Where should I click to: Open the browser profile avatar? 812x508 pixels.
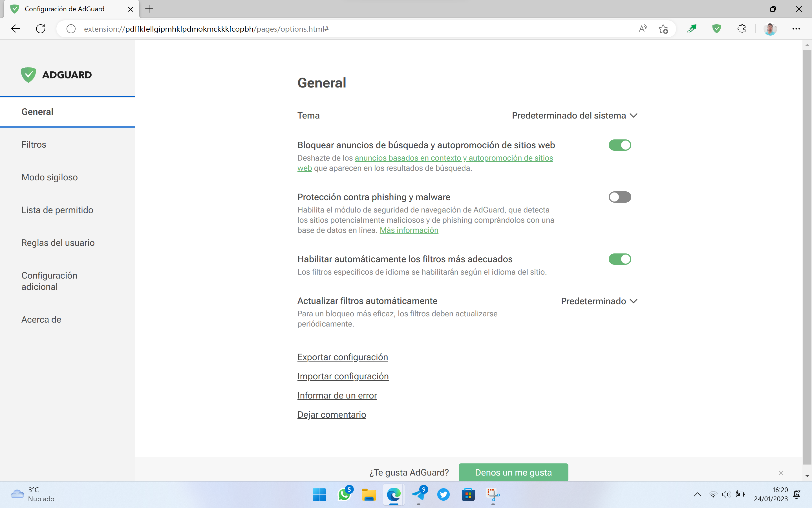(x=770, y=29)
